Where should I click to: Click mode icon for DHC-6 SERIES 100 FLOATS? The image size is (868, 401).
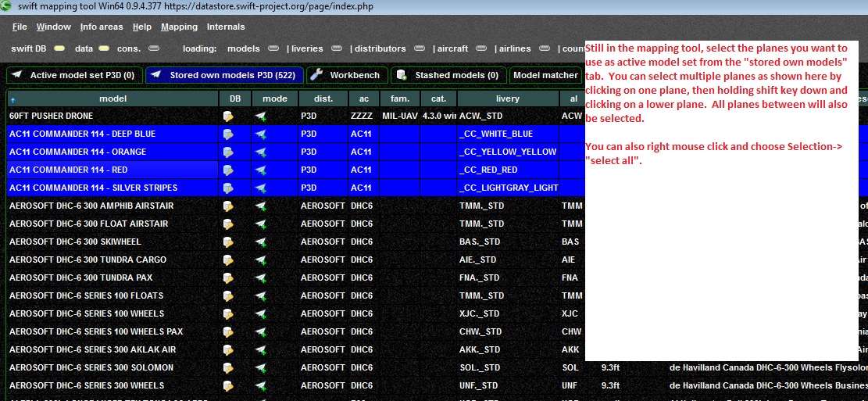coord(261,295)
